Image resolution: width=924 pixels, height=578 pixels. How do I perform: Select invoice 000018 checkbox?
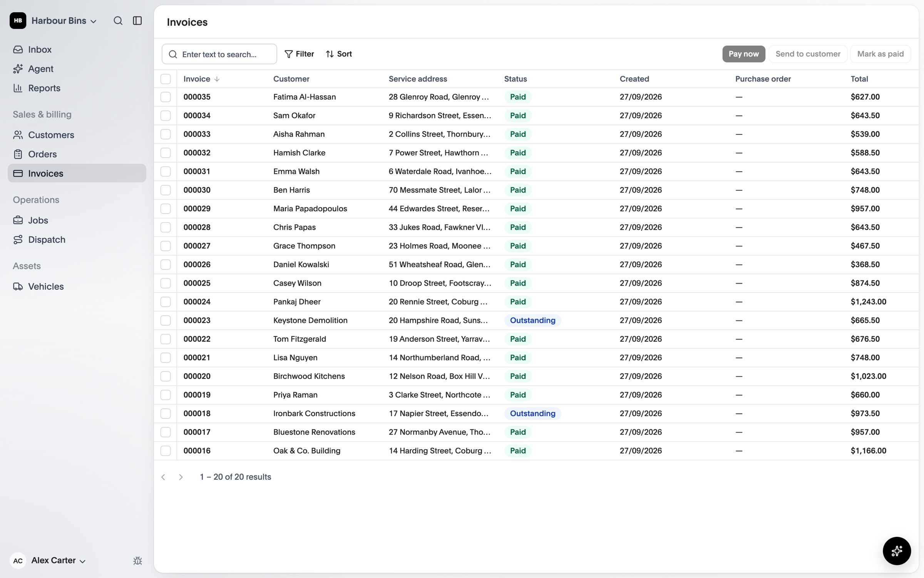[166, 413]
